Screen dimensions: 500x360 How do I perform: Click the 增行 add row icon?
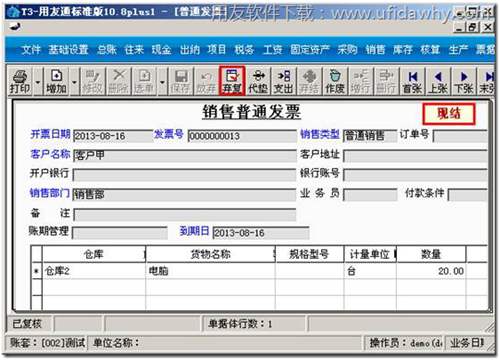pos(361,81)
